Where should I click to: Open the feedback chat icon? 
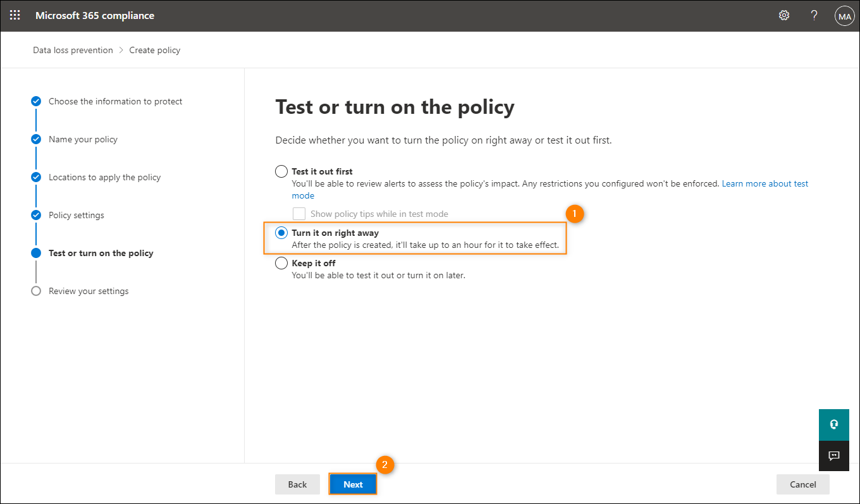(834, 456)
